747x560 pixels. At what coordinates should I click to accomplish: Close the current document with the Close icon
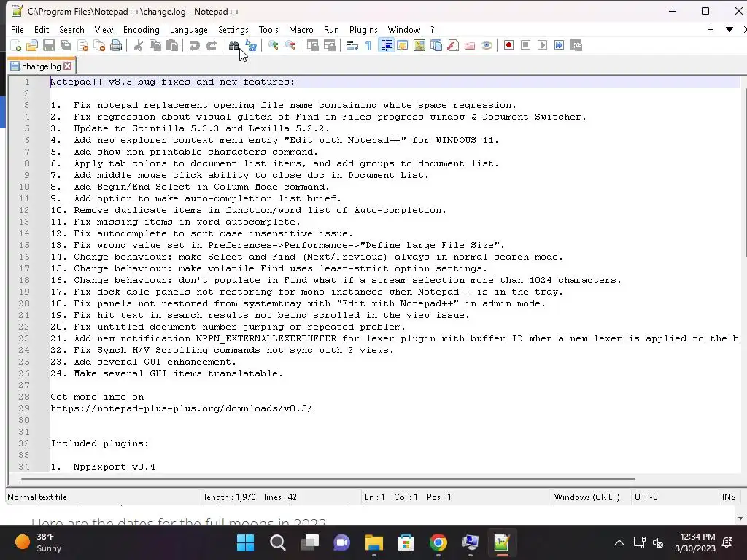[83, 46]
